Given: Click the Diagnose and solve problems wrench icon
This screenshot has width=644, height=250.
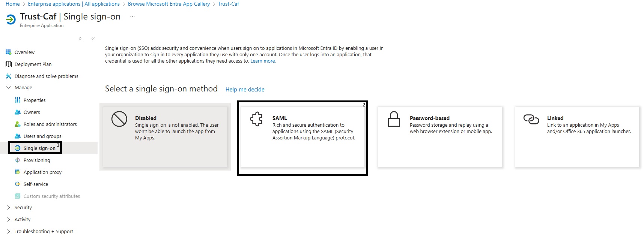Looking at the screenshot, I should pos(9,76).
